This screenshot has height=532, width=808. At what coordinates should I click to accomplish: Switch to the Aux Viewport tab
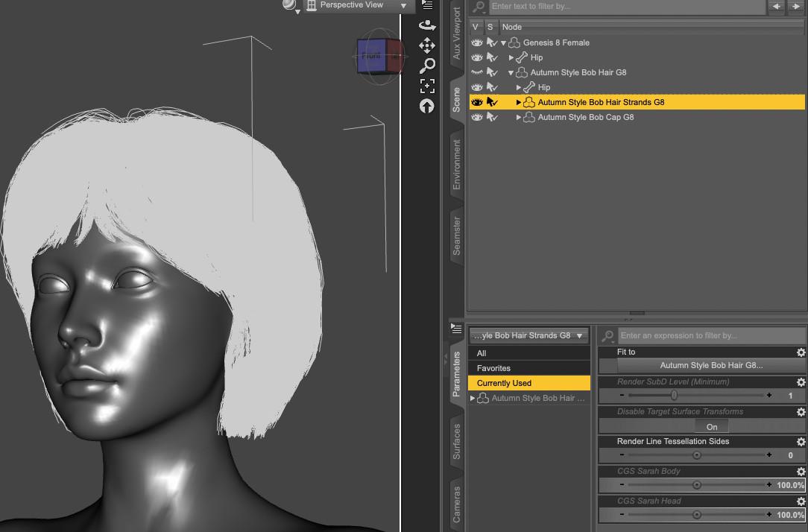tap(457, 34)
